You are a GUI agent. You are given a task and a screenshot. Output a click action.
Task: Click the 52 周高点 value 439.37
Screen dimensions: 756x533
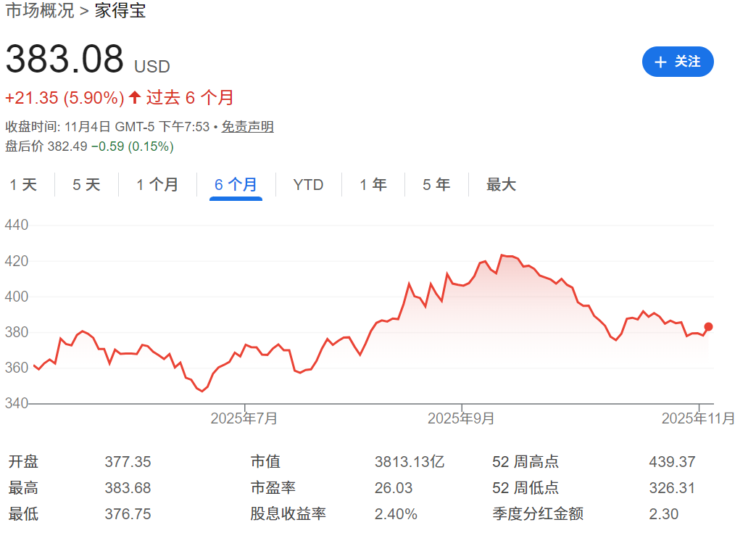(x=673, y=461)
